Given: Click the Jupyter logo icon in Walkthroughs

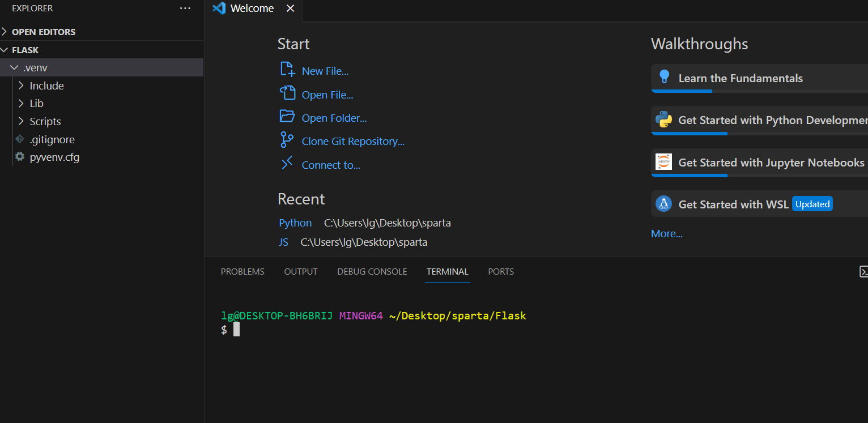Looking at the screenshot, I should click(x=663, y=162).
